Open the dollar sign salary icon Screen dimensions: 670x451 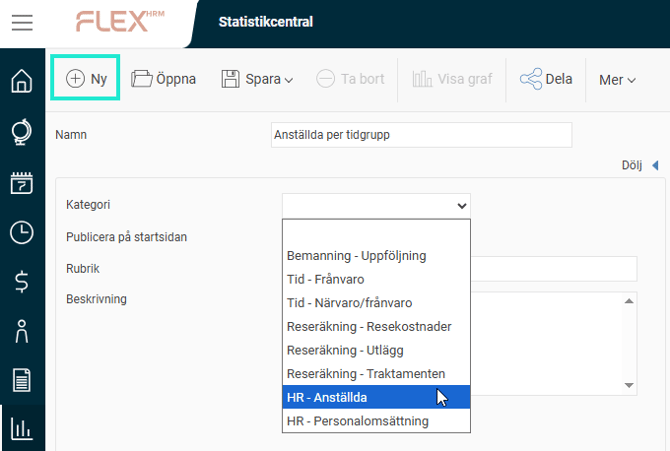point(21,282)
